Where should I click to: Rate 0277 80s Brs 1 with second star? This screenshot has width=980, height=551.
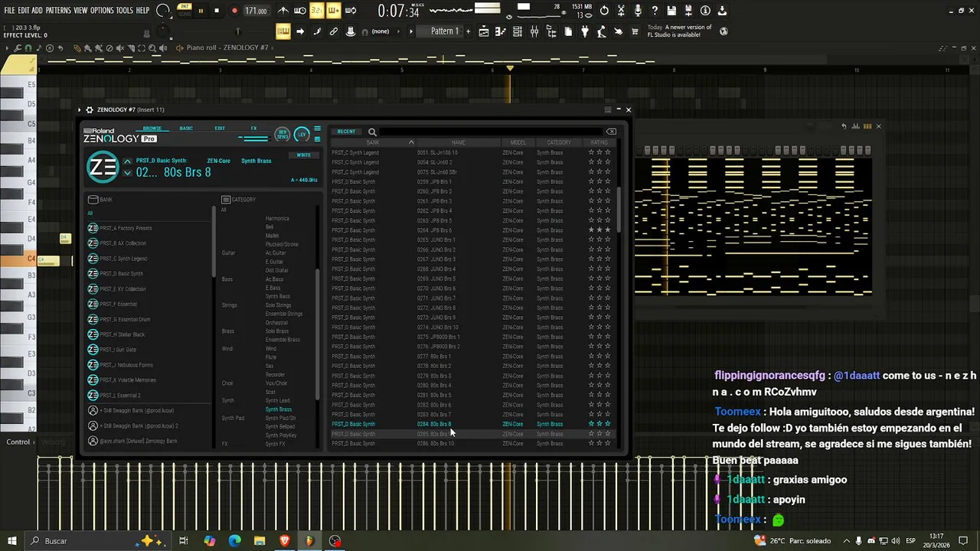tap(599, 356)
